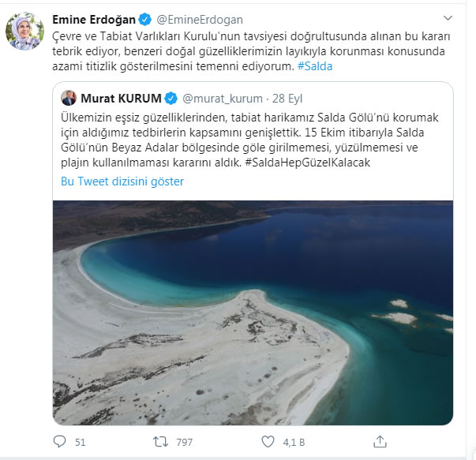Click the reply speech bubble icon
Viewport: 476px width, 460px height.
point(59,442)
